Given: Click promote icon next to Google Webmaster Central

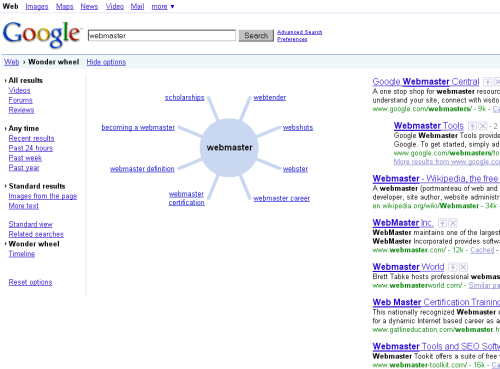Looking at the screenshot, I should [x=488, y=82].
